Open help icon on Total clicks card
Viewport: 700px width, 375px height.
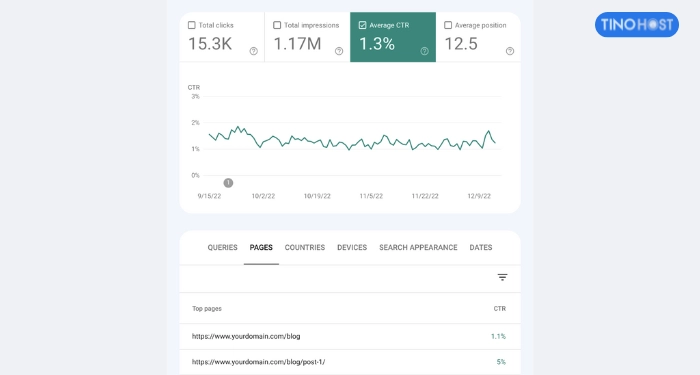pos(254,51)
